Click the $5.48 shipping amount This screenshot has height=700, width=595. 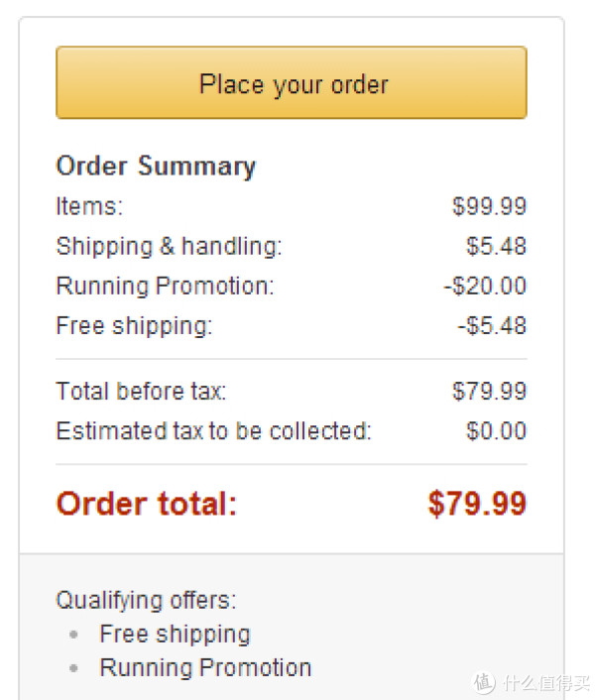pyautogui.click(x=497, y=246)
